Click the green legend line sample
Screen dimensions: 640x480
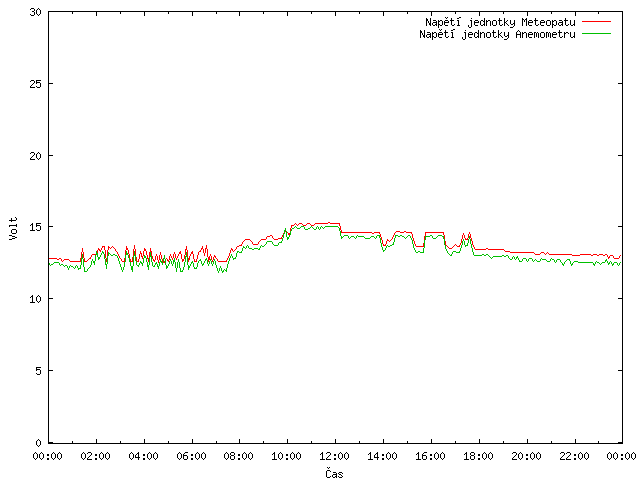tap(596, 33)
